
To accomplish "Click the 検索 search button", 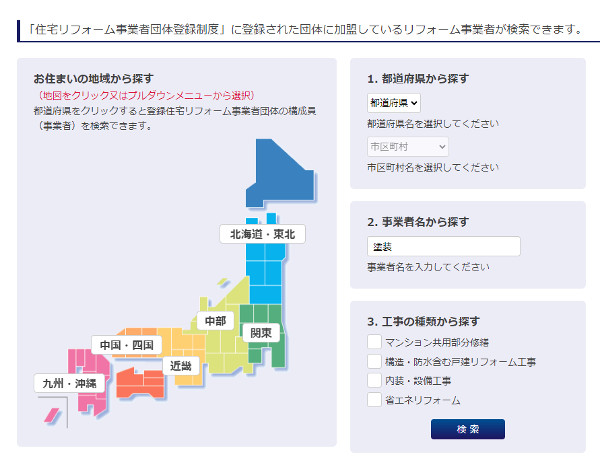I will click(468, 429).
